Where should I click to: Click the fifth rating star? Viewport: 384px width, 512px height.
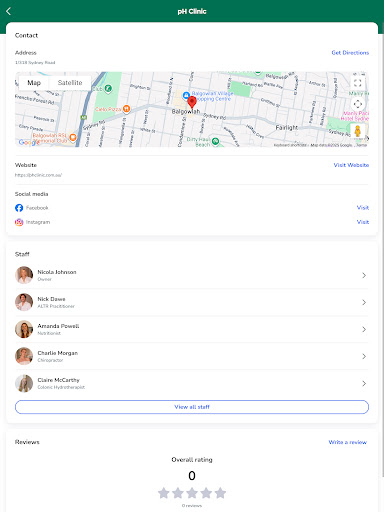(x=220, y=493)
